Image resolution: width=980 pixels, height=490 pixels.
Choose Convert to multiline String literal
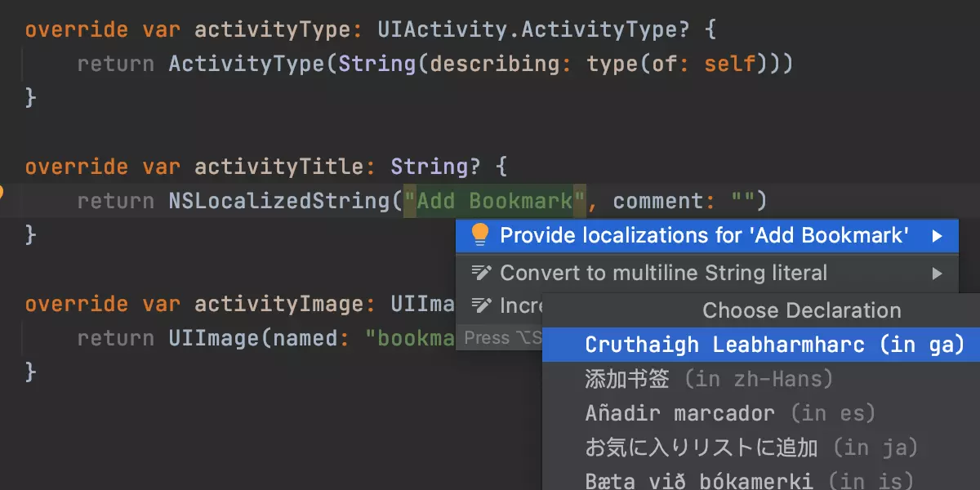[663, 273]
